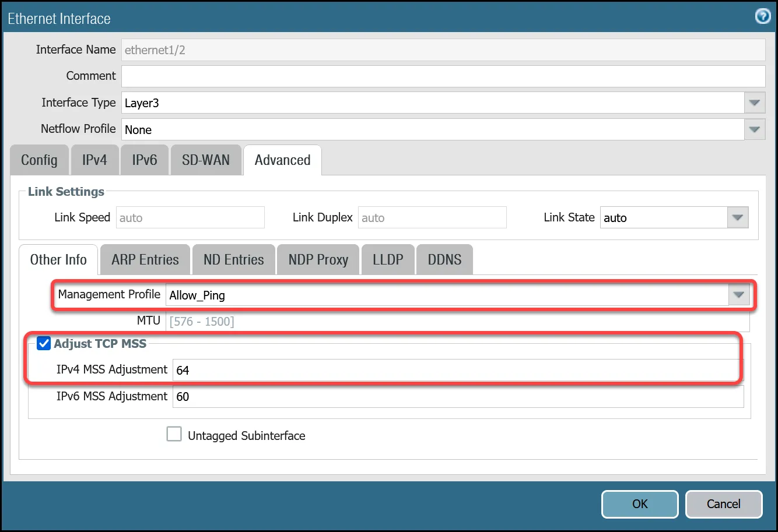The height and width of the screenshot is (532, 778).
Task: Open the ND Entries tab
Action: click(x=233, y=259)
